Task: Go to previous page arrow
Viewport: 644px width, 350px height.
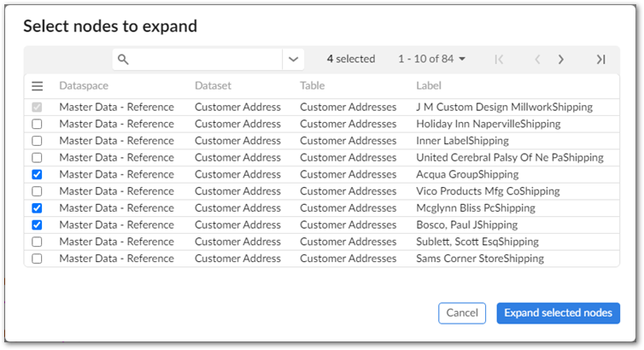Action: tap(537, 59)
